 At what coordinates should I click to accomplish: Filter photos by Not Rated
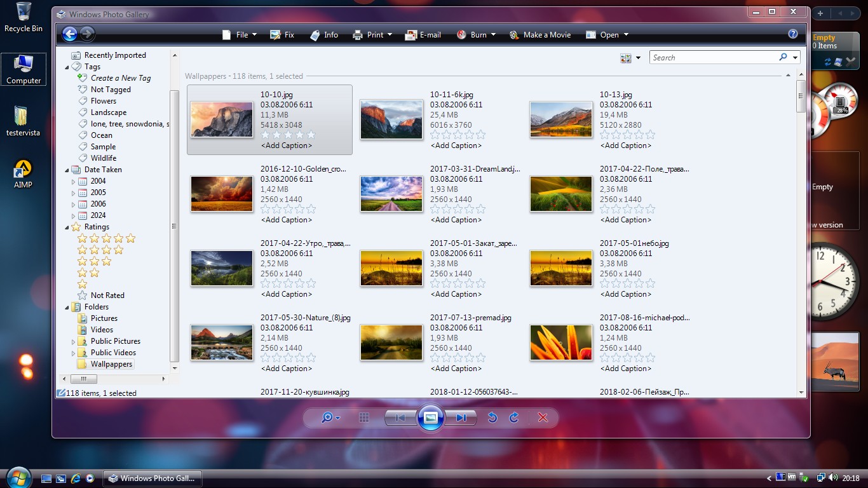pos(107,295)
